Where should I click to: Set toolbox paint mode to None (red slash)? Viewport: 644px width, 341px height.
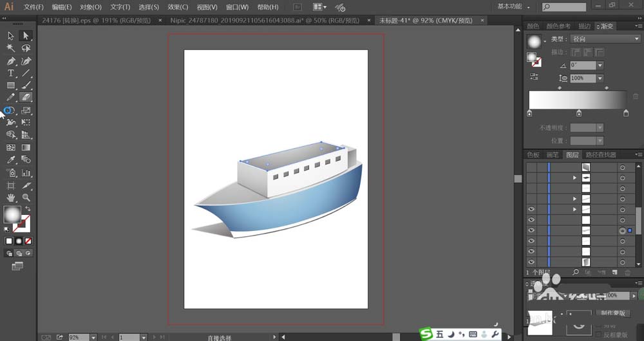(28, 241)
